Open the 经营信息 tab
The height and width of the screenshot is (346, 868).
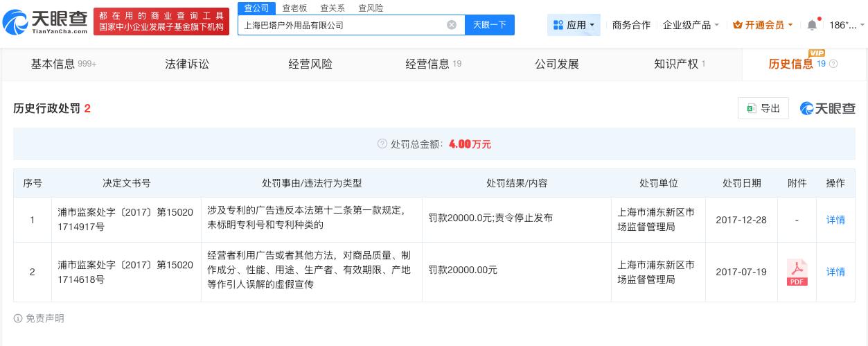(x=434, y=64)
